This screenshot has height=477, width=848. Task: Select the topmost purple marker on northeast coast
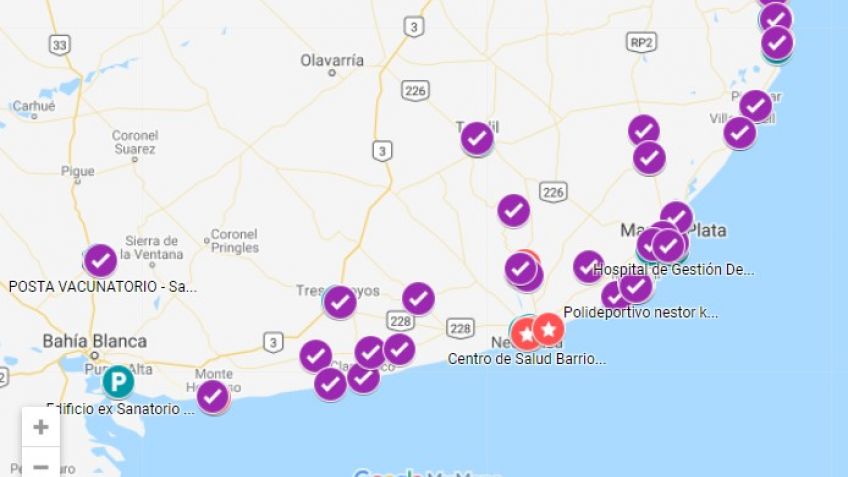(776, 17)
